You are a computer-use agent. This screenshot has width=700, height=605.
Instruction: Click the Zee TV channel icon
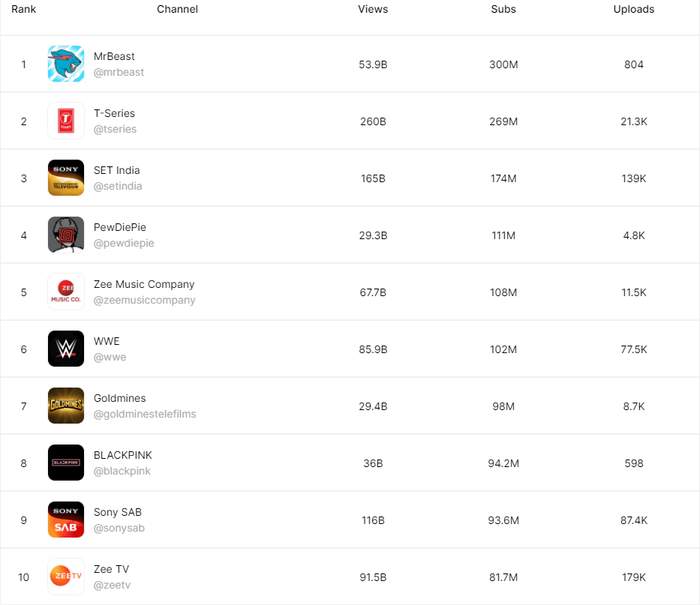pos(66,577)
